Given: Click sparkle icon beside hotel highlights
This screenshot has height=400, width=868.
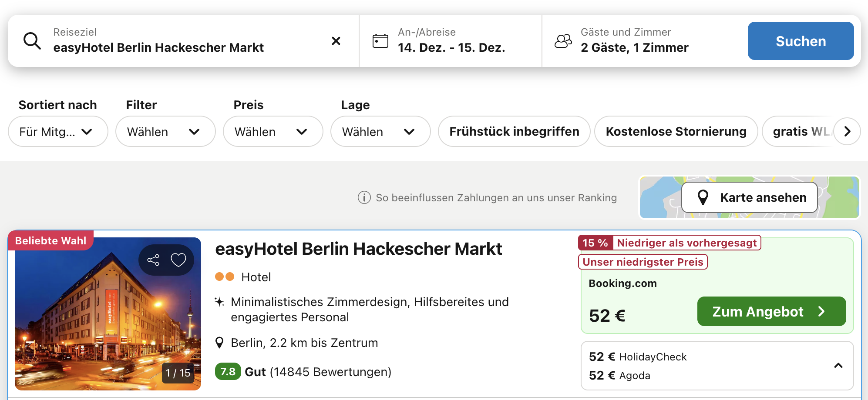Looking at the screenshot, I should pyautogui.click(x=220, y=302).
